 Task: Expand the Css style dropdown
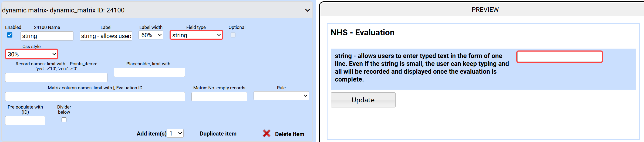tap(32, 54)
